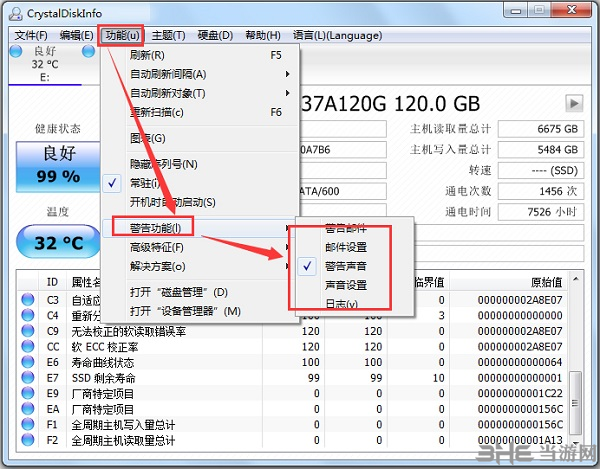This screenshot has height=469, width=600.
Task: Click the status orb of row E9
Action: tap(28, 393)
